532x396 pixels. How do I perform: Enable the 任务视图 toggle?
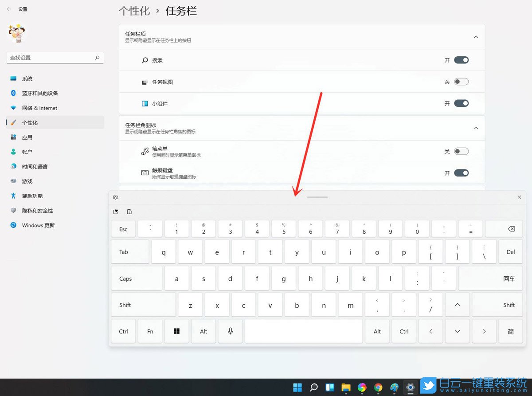[x=462, y=81]
